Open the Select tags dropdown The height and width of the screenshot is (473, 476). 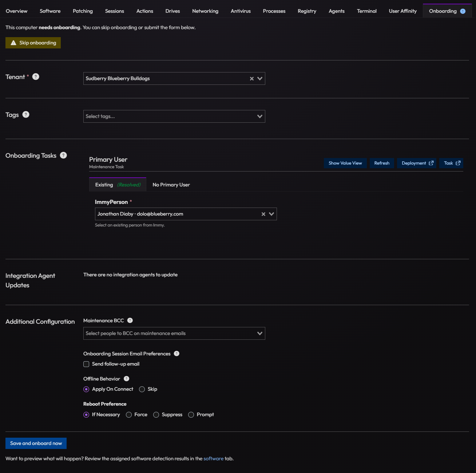pos(174,117)
